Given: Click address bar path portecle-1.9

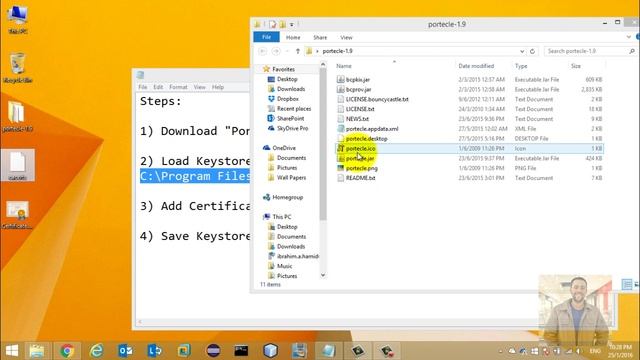Looking at the screenshot, I should pyautogui.click(x=337, y=51).
